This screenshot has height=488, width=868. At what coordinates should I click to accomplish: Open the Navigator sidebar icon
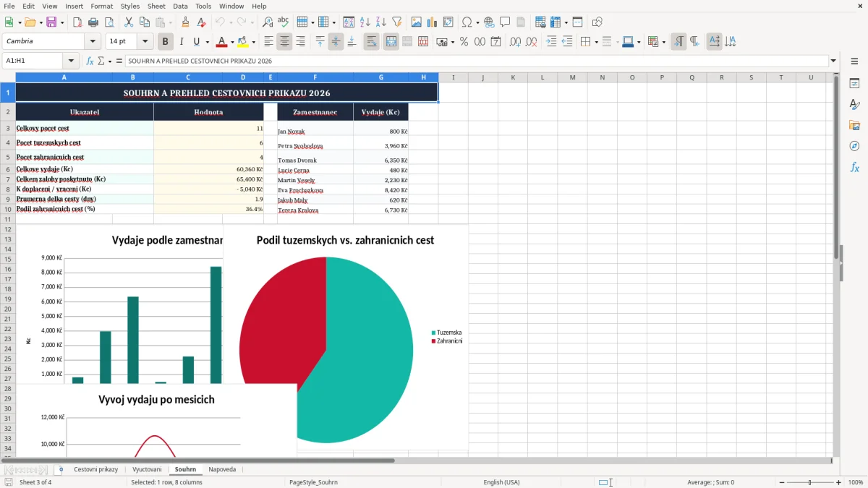[x=854, y=146]
